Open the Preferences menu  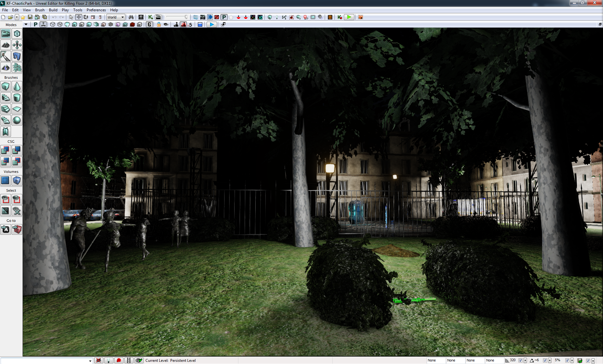pyautogui.click(x=96, y=10)
